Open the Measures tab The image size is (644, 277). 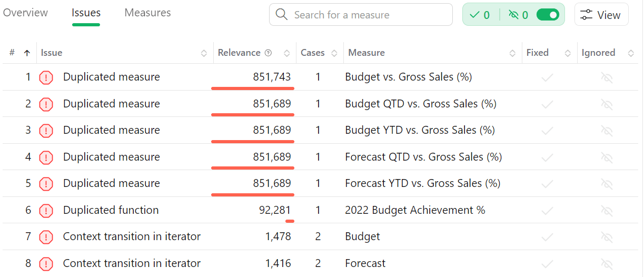click(x=147, y=13)
